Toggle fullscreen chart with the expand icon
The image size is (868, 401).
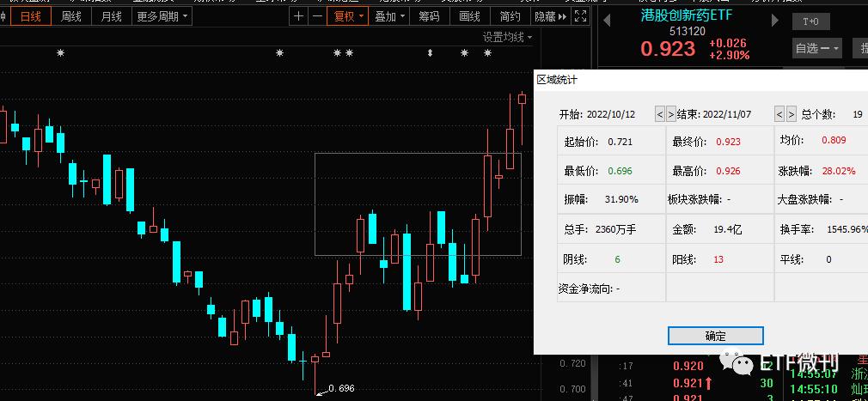[x=580, y=16]
